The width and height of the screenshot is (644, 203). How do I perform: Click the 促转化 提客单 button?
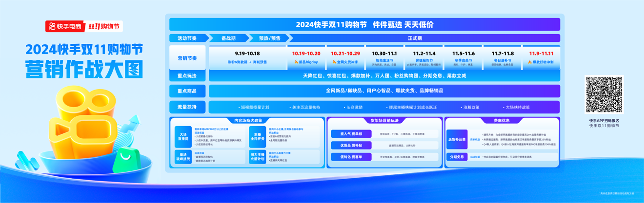pyautogui.click(x=351, y=157)
